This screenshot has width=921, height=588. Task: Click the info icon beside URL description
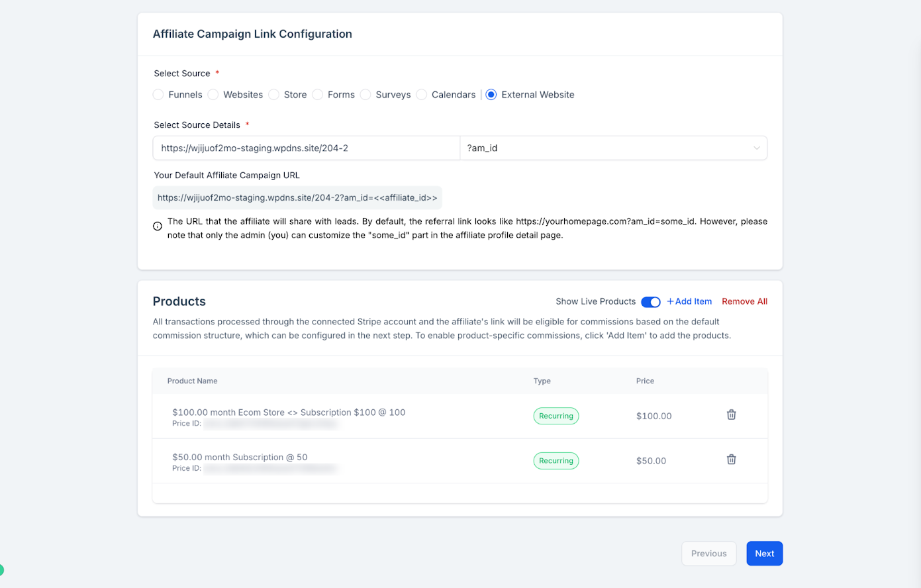click(158, 226)
